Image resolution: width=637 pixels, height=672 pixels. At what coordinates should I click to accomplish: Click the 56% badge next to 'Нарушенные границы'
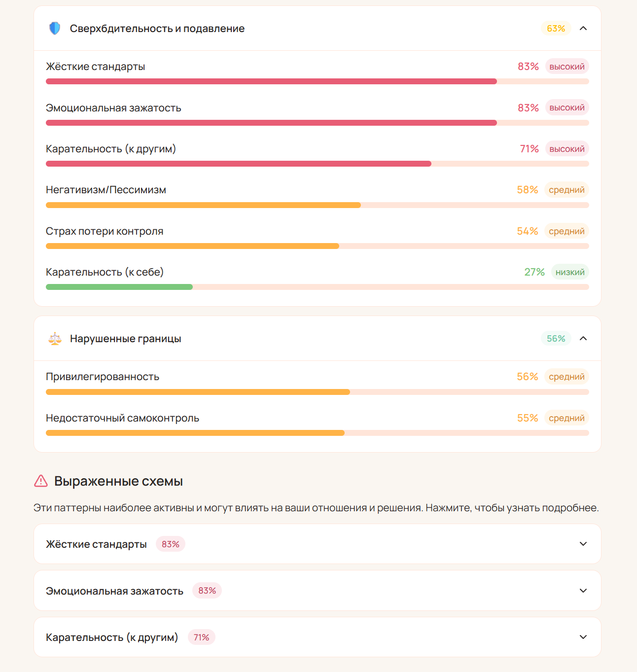pos(555,339)
